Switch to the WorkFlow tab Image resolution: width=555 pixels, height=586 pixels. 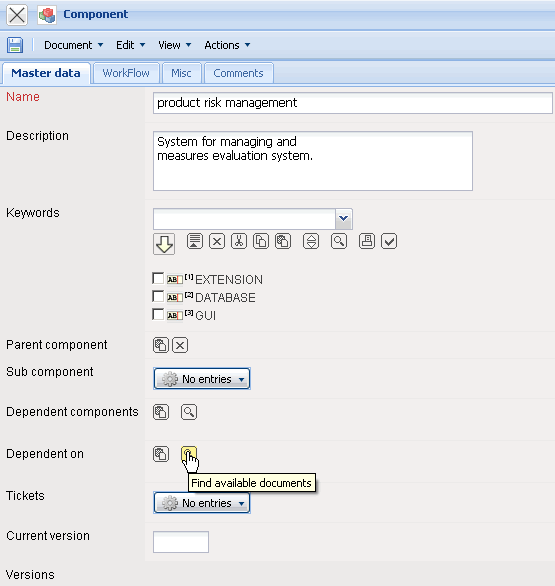point(126,73)
